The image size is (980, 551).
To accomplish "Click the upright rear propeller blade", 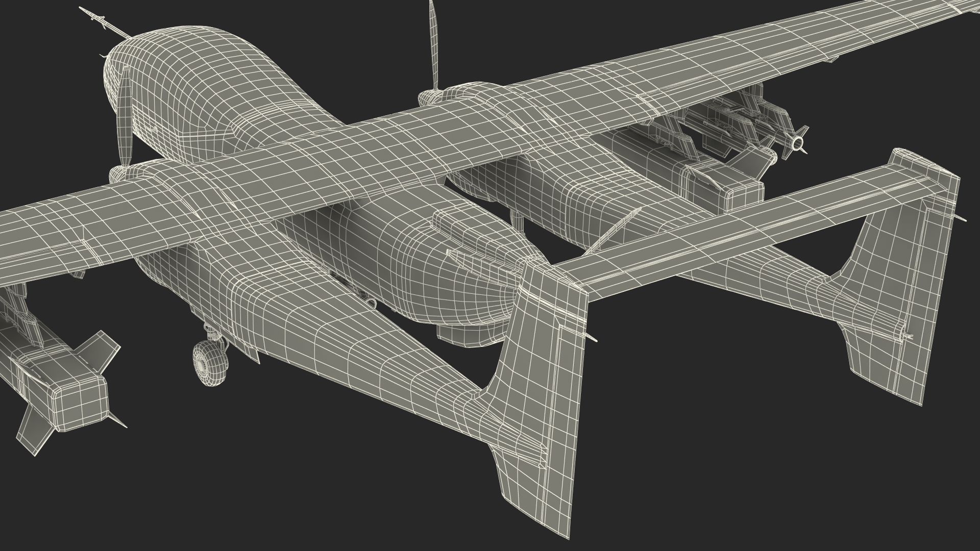I will 434,46.
